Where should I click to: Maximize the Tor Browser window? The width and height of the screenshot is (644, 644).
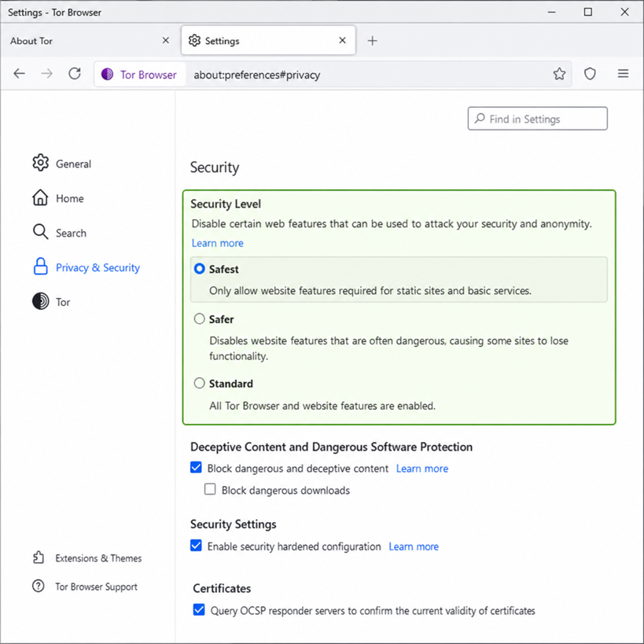(587, 12)
